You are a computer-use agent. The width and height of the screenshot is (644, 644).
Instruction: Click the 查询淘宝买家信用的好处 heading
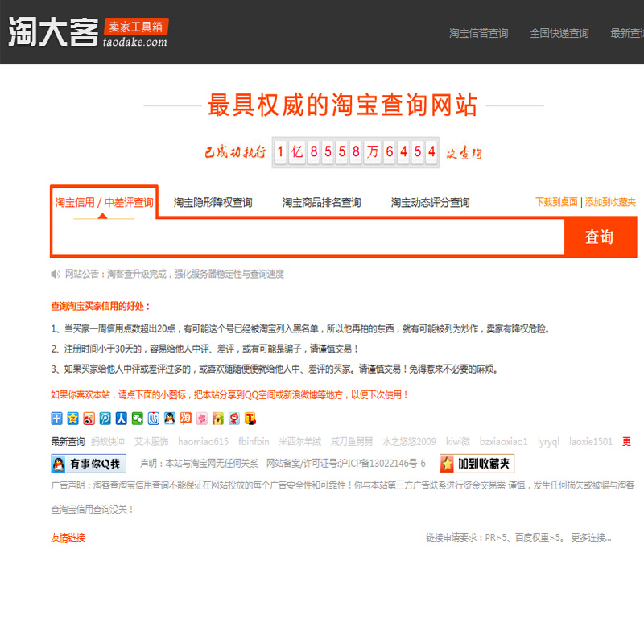(101, 306)
